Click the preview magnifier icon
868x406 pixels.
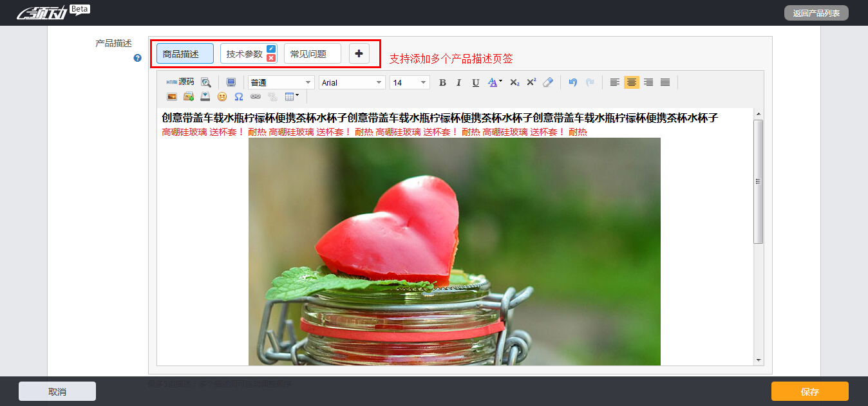205,82
